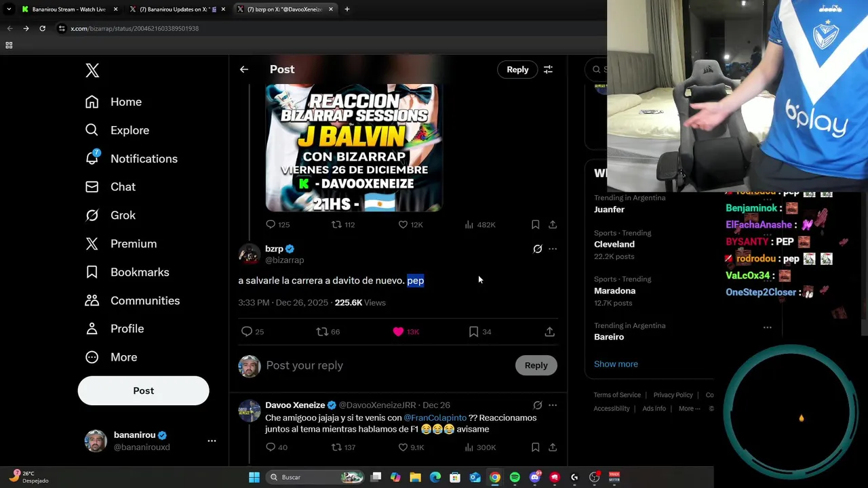The width and height of the screenshot is (868, 488).
Task: Click Grok icon on Davoo reply
Action: (537, 405)
